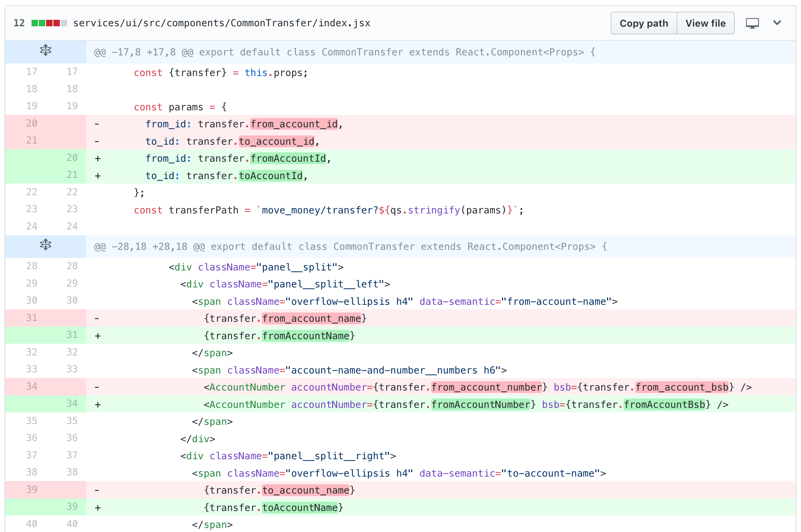Click the highlighted from_account_name token
The image size is (801, 532).
pyautogui.click(x=312, y=319)
